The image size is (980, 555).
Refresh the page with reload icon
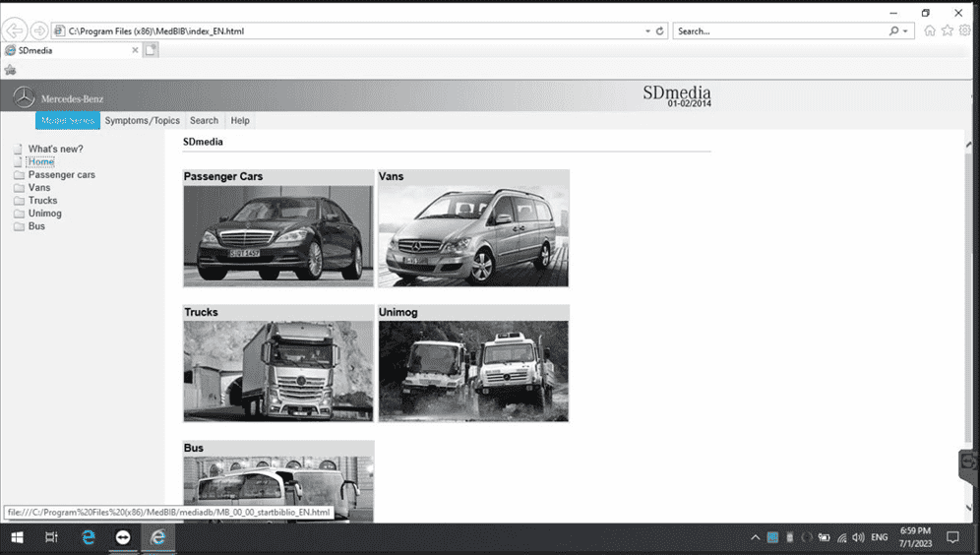click(x=659, y=31)
